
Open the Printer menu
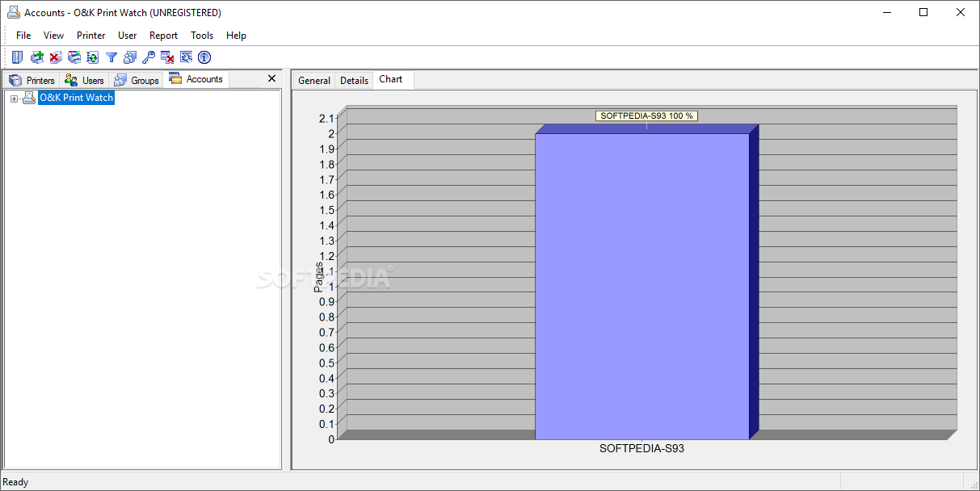point(91,36)
